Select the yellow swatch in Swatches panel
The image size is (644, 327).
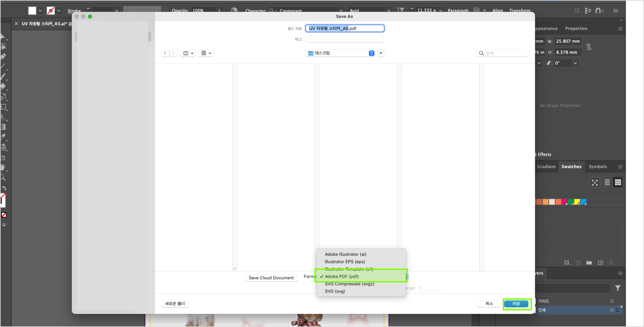pos(577,202)
